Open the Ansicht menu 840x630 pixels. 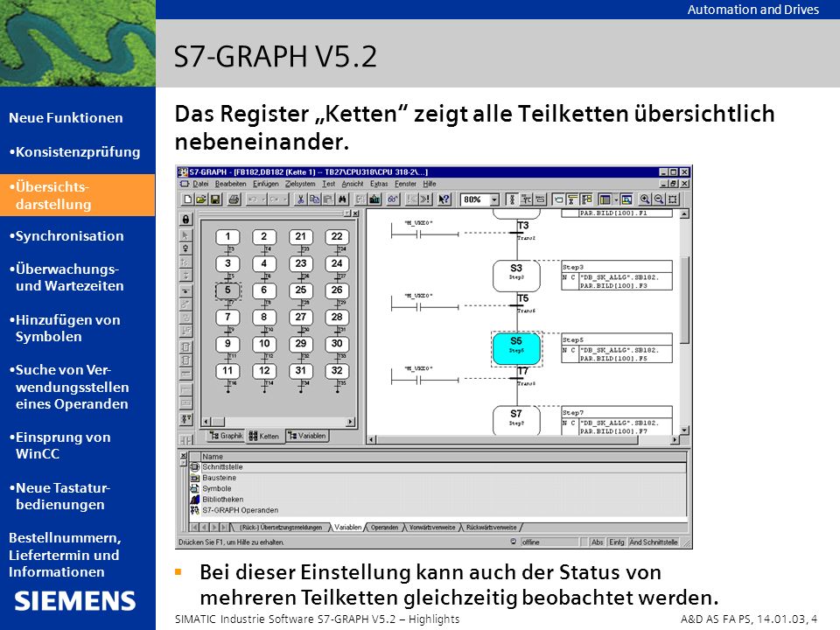[353, 184]
